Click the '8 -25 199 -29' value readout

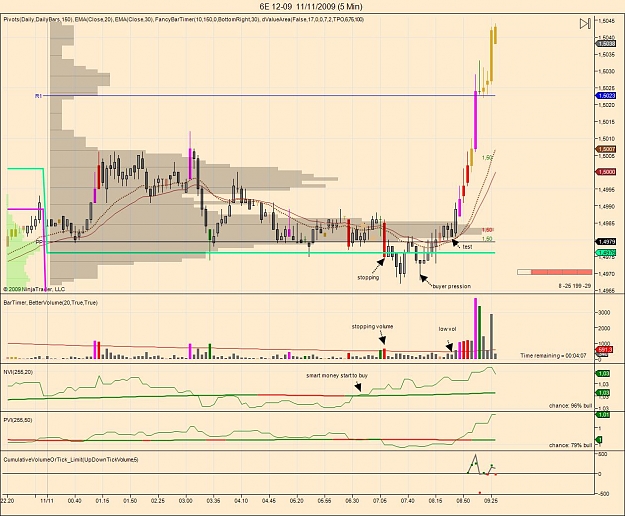point(575,286)
